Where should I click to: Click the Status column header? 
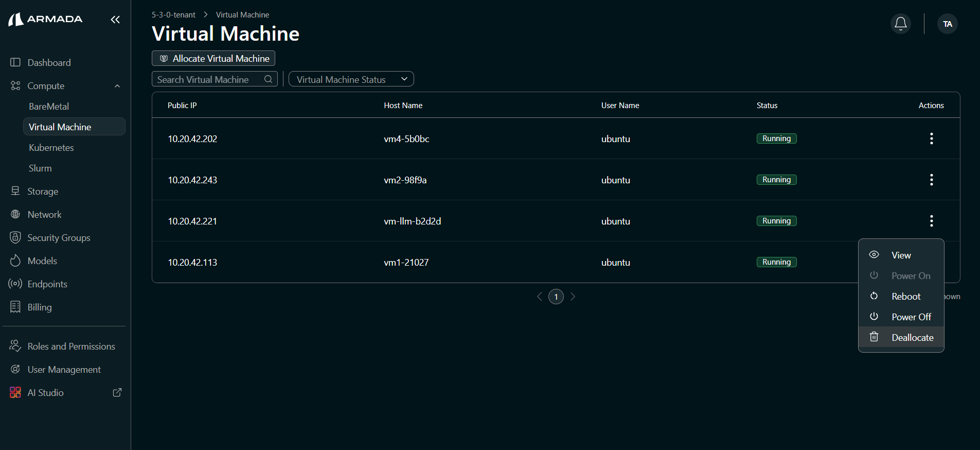point(767,105)
